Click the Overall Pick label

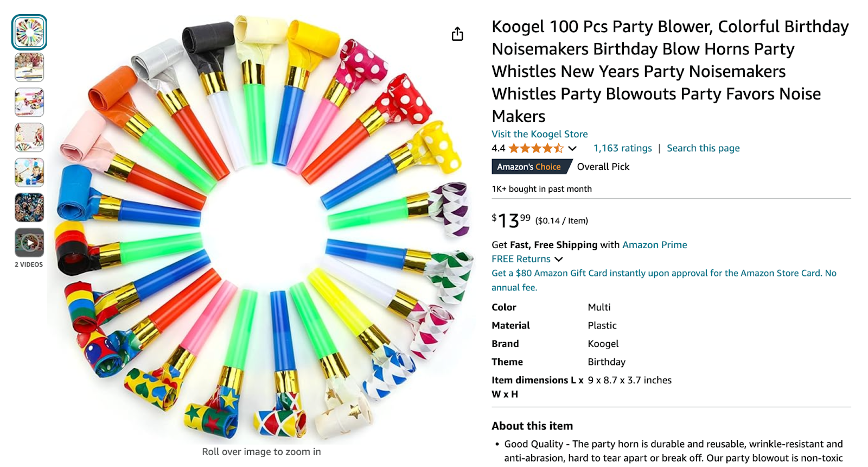[x=603, y=167]
